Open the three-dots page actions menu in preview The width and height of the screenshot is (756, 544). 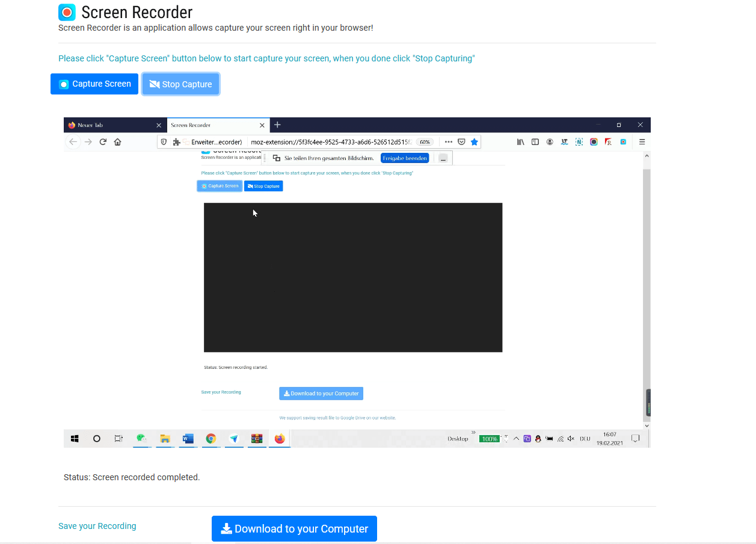pyautogui.click(x=448, y=142)
